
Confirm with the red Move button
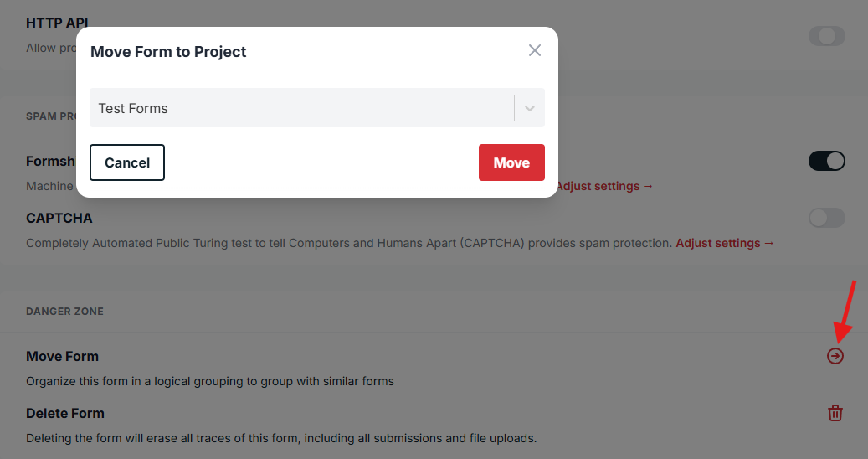point(511,162)
